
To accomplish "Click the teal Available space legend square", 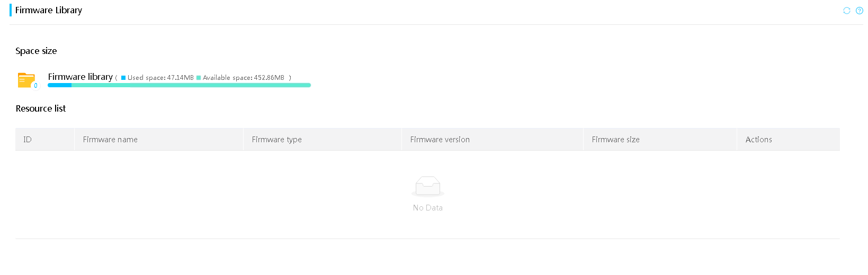I will [199, 78].
